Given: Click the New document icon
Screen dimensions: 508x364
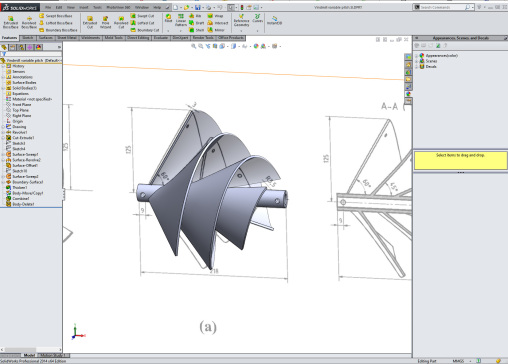Looking at the screenshot, I should (176, 7).
